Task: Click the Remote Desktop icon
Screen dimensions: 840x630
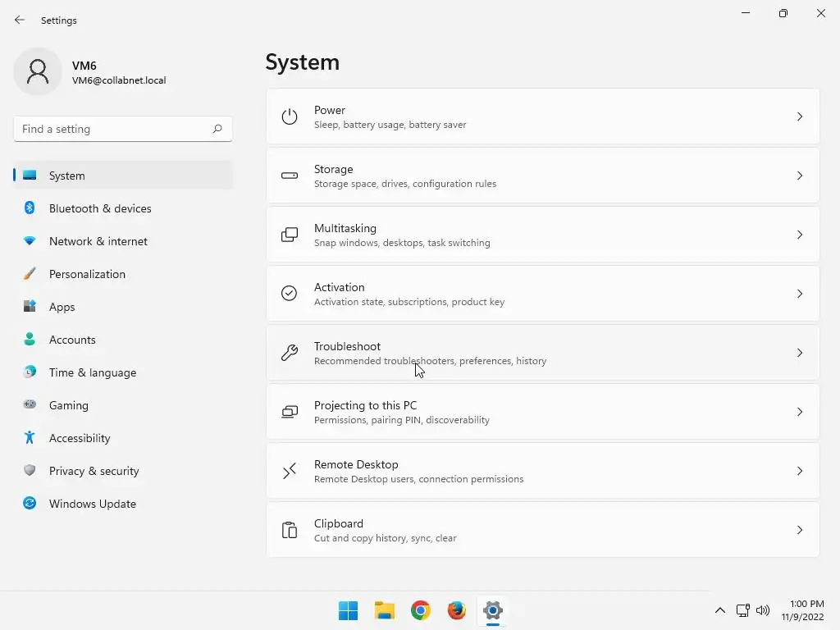Action: point(290,471)
